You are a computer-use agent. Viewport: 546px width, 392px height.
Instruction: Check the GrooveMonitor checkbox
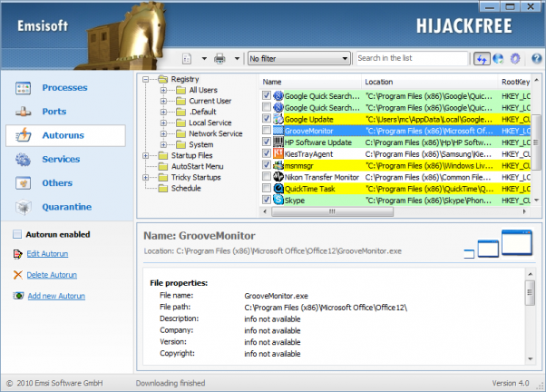(267, 130)
